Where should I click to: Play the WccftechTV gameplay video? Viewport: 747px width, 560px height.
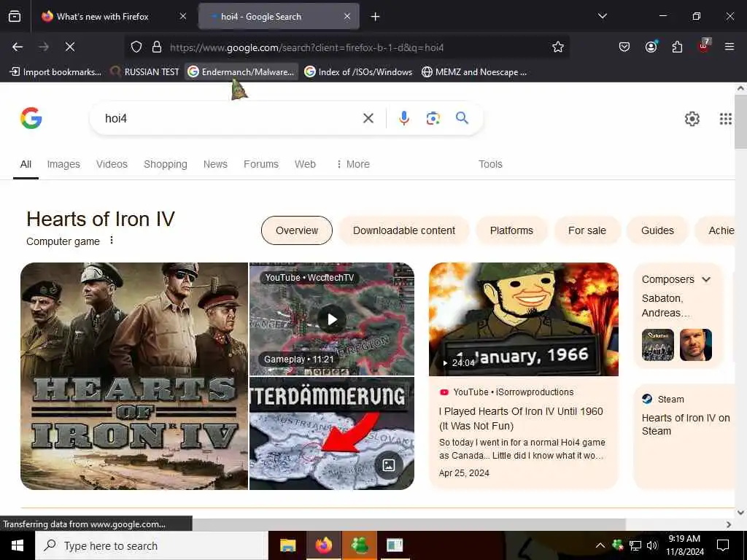[332, 319]
